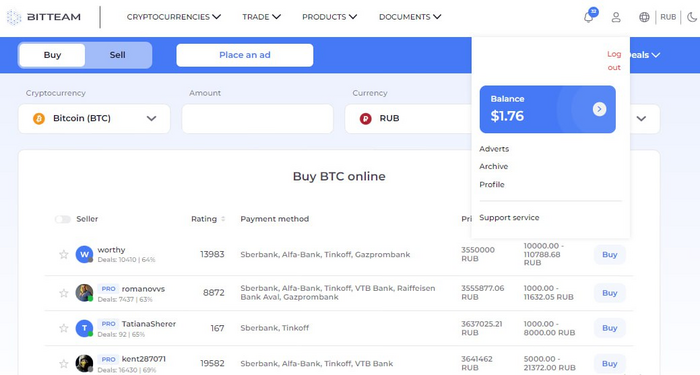Click the Payment method column header
This screenshot has width=700, height=375.
[275, 219]
